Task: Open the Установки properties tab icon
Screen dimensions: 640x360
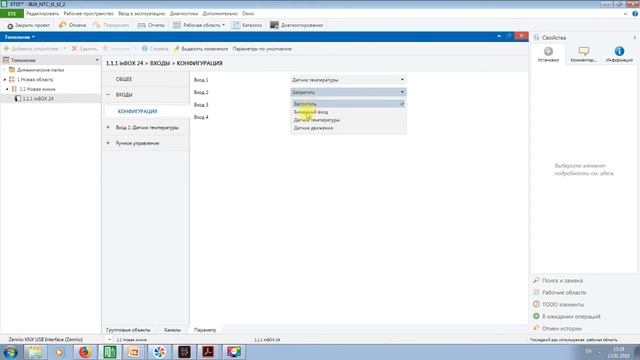Action: pos(549,51)
